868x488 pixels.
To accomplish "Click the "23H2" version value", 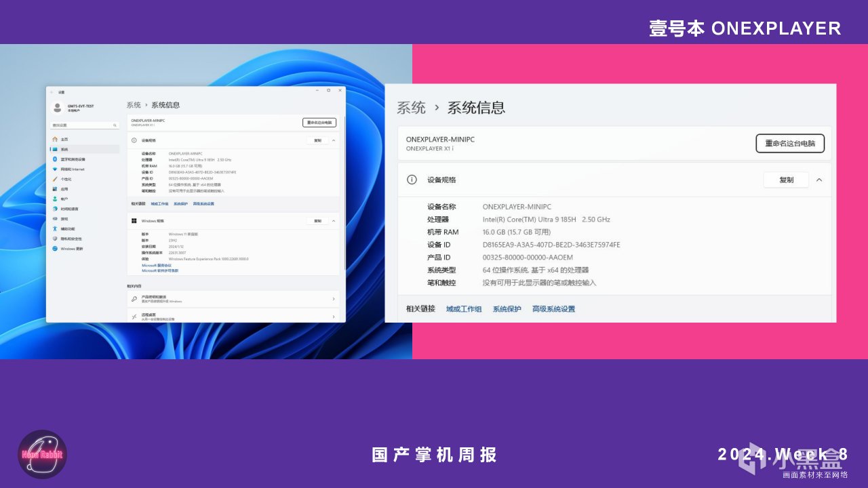I will click(x=173, y=240).
